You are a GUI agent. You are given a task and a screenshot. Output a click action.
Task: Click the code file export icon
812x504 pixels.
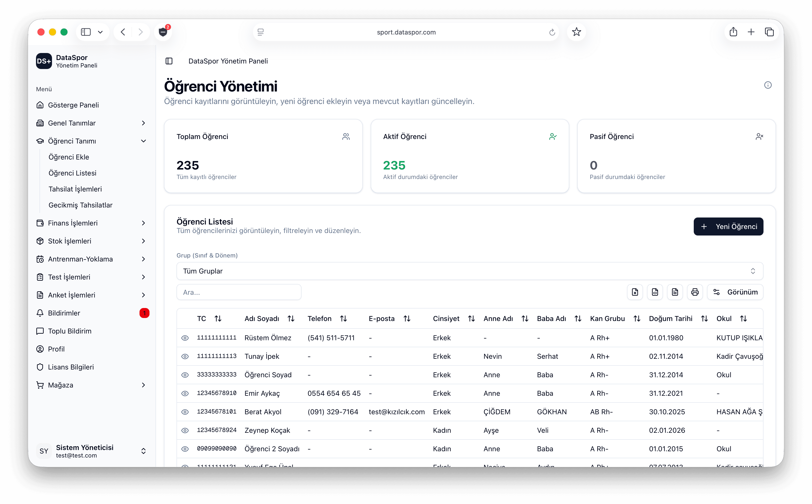655,292
